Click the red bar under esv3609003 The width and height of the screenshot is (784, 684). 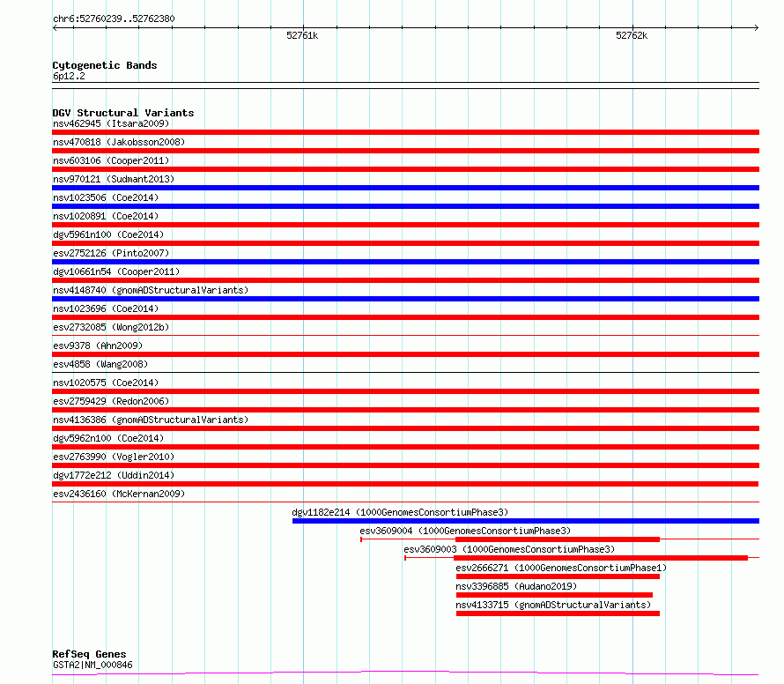601,558
